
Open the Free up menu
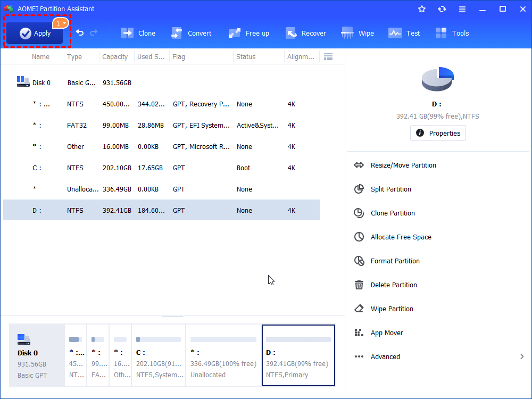tap(248, 33)
